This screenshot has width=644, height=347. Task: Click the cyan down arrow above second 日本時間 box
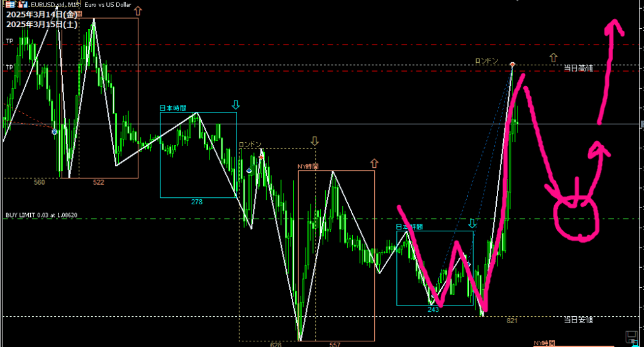(472, 224)
